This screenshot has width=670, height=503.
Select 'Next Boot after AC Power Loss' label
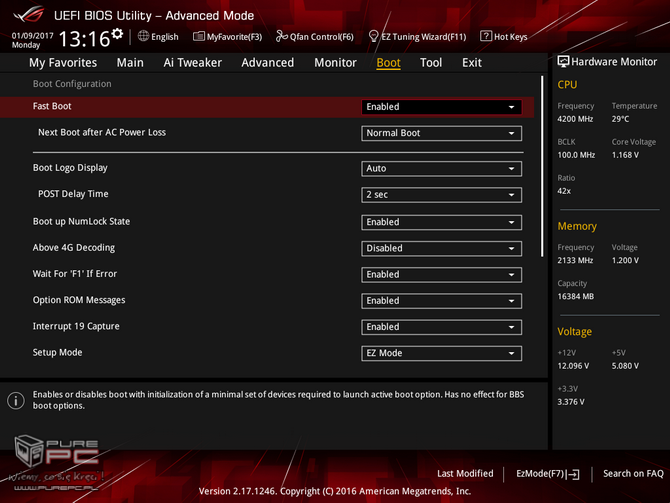pos(102,132)
